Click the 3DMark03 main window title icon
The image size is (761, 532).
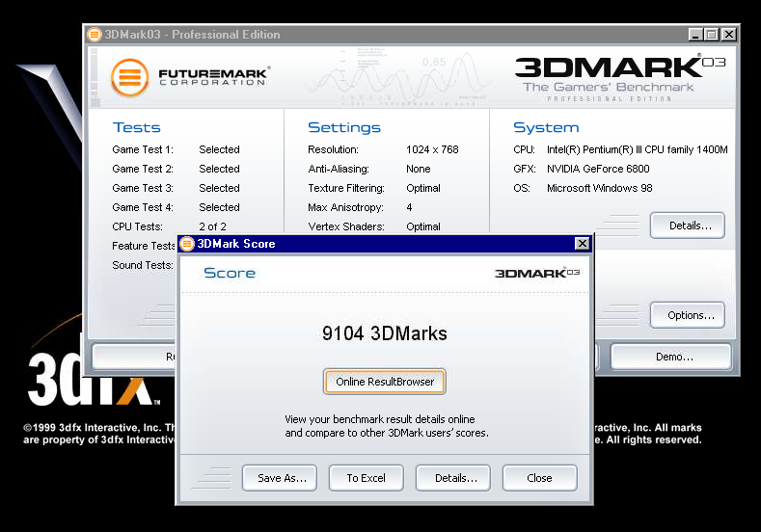click(x=95, y=35)
